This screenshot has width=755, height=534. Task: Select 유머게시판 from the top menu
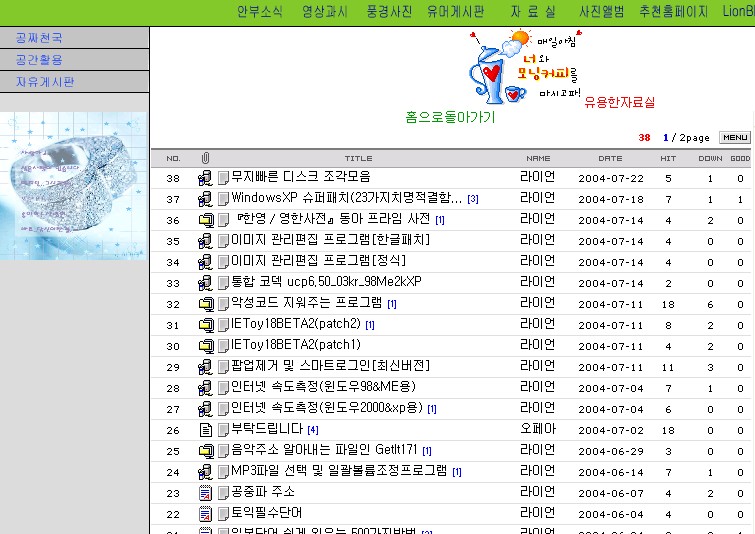click(455, 12)
